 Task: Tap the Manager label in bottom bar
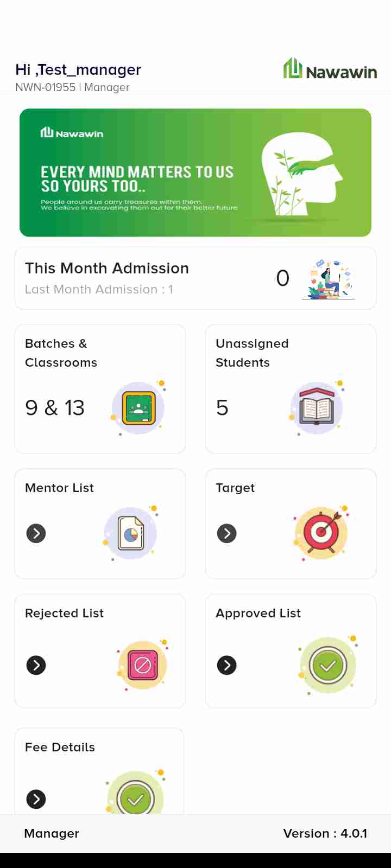coord(52,833)
